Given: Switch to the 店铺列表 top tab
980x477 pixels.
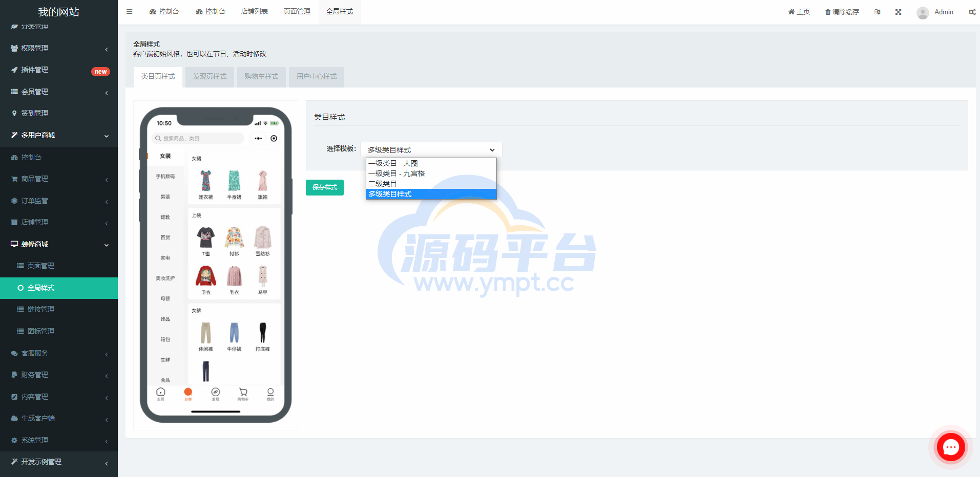Looking at the screenshot, I should tap(255, 12).
